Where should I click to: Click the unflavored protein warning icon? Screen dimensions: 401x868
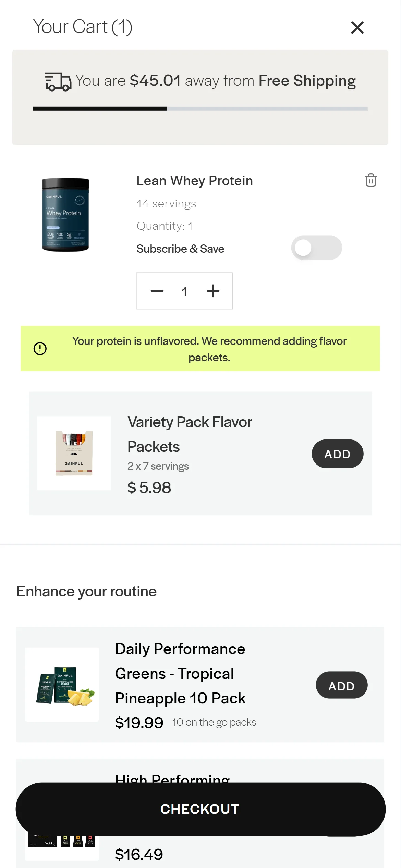[x=40, y=349]
